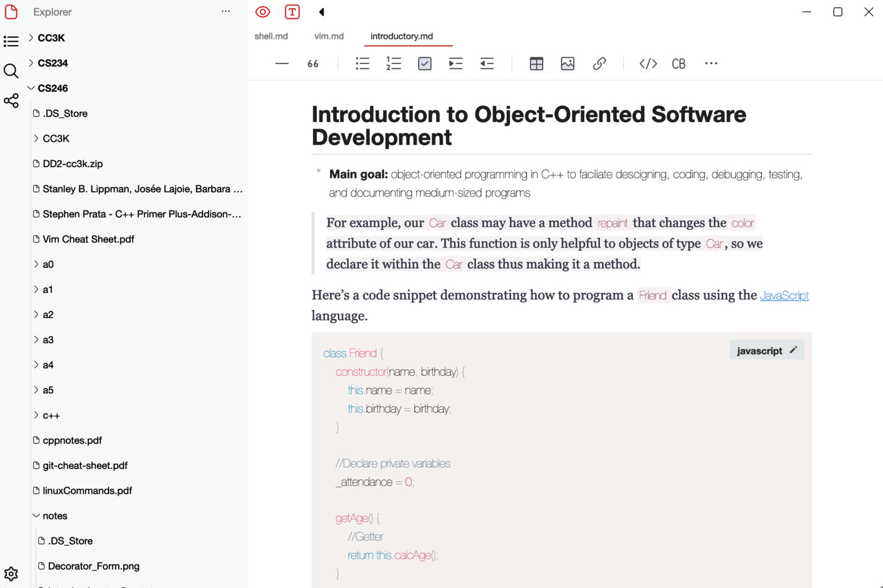The height and width of the screenshot is (588, 883).
Task: Open more toolbar options ellipsis
Action: [x=711, y=63]
